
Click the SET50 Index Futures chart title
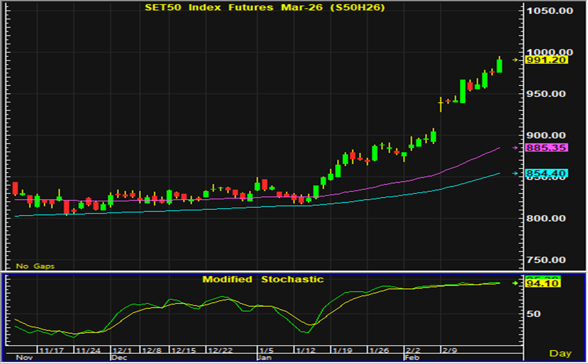[x=265, y=7]
